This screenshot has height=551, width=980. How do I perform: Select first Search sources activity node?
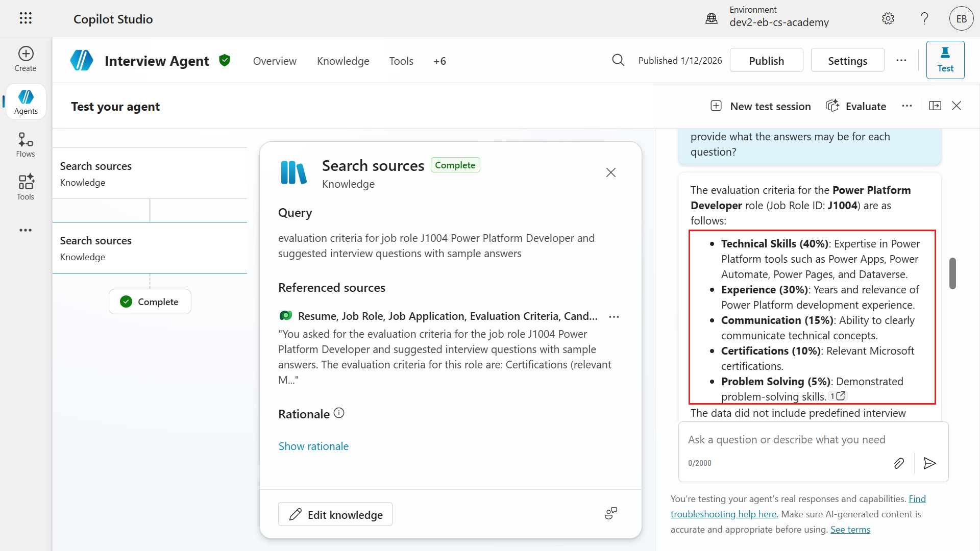[x=150, y=173]
